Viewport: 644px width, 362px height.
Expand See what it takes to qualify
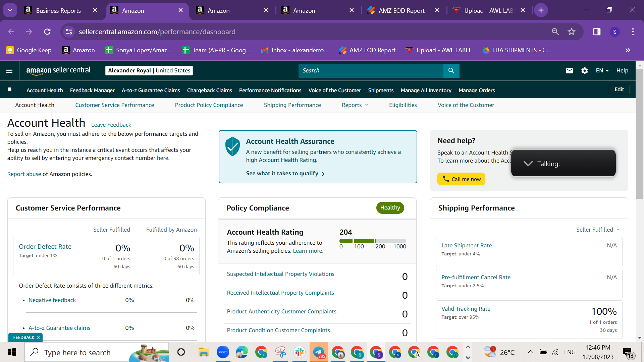tap(285, 174)
